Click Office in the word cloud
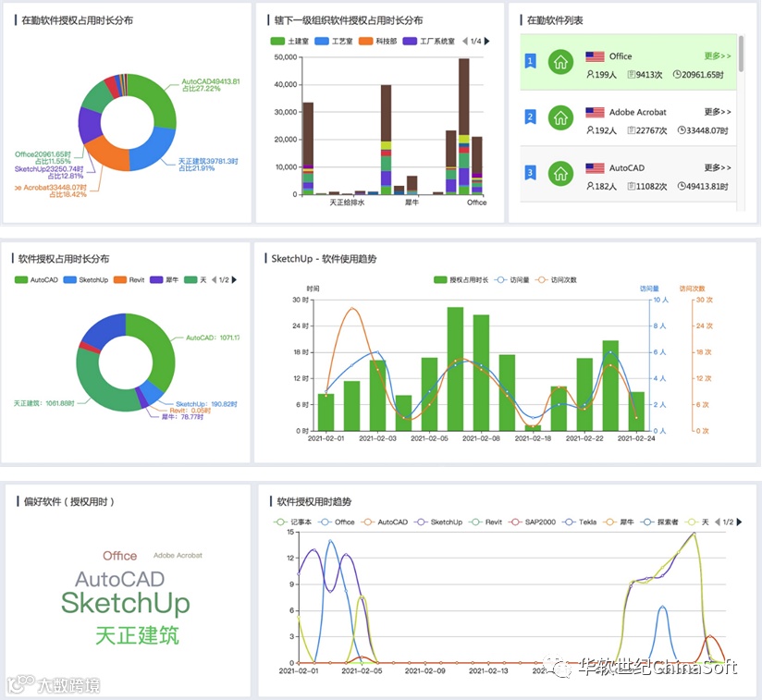Image resolution: width=762 pixels, height=700 pixels. [x=119, y=556]
